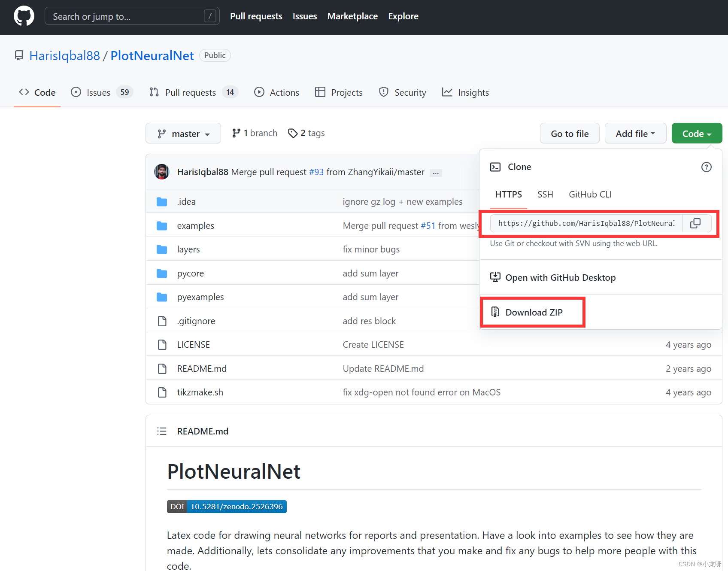Open Marketplace in top navigation
The width and height of the screenshot is (728, 571).
coord(352,16)
